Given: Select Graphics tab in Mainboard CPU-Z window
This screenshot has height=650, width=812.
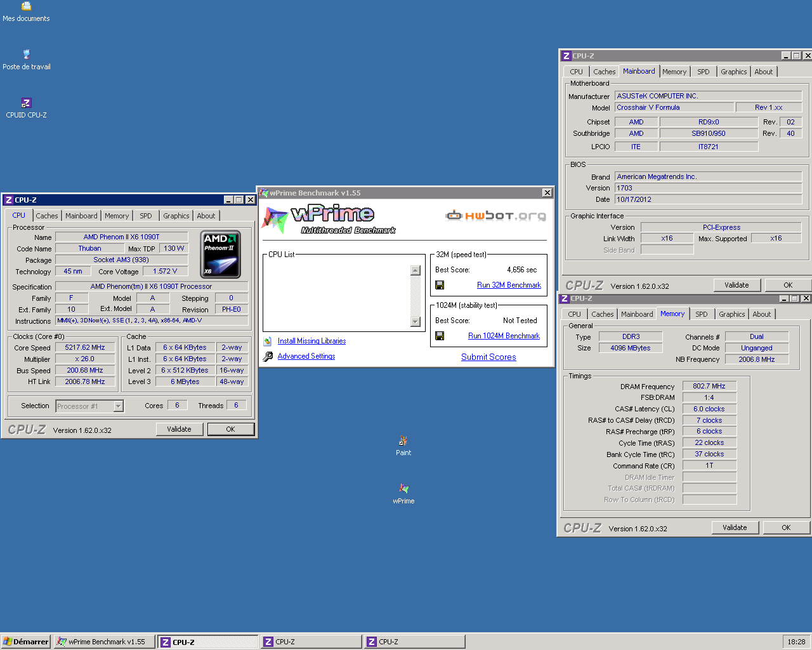Looking at the screenshot, I should 733,72.
